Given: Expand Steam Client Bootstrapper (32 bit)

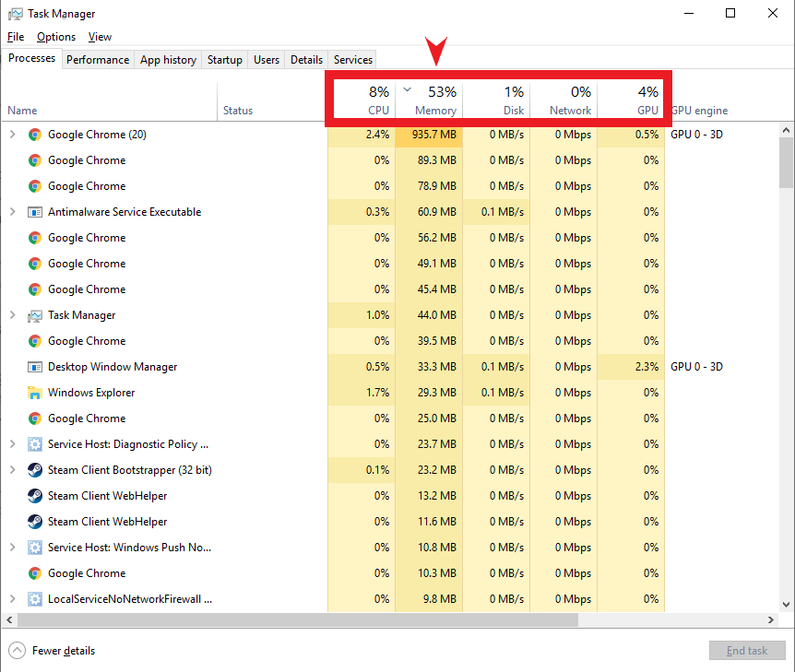Looking at the screenshot, I should pyautogui.click(x=13, y=470).
